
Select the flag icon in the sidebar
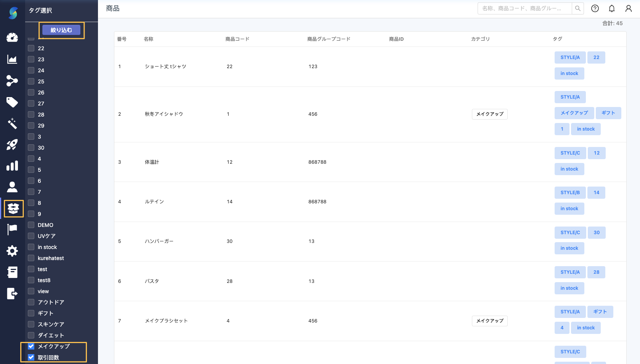pyautogui.click(x=13, y=229)
